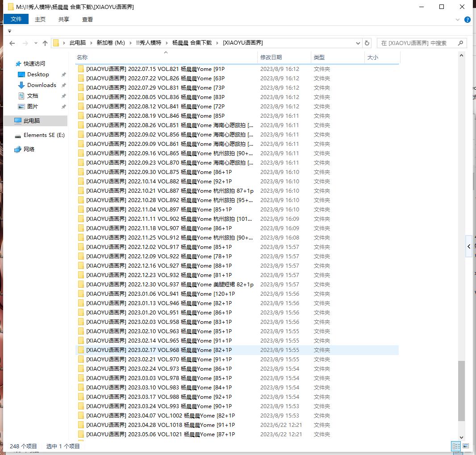Click the pin icon beside 文档
This screenshot has width=476, height=455.
(x=63, y=96)
